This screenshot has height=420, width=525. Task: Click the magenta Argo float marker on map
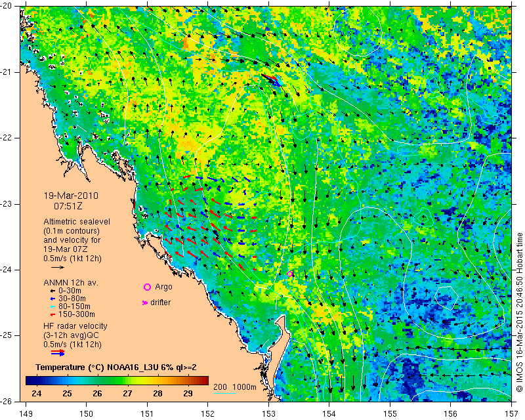[x=290, y=274]
